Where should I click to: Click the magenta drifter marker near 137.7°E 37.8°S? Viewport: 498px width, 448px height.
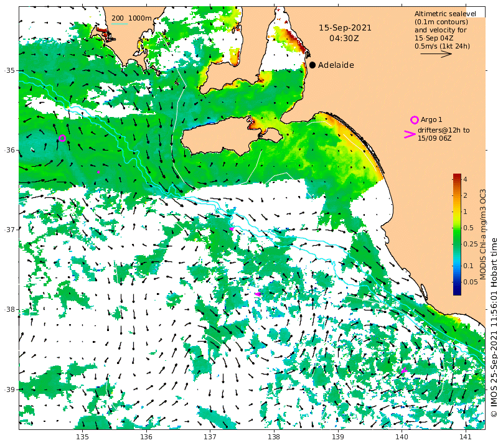coord(258,294)
